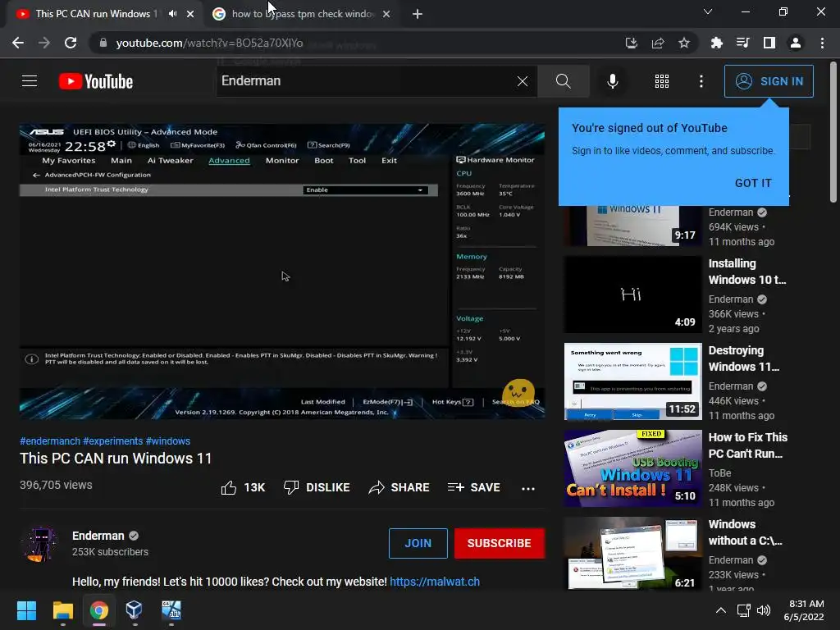
Task: Open the SHARE option
Action: point(399,487)
